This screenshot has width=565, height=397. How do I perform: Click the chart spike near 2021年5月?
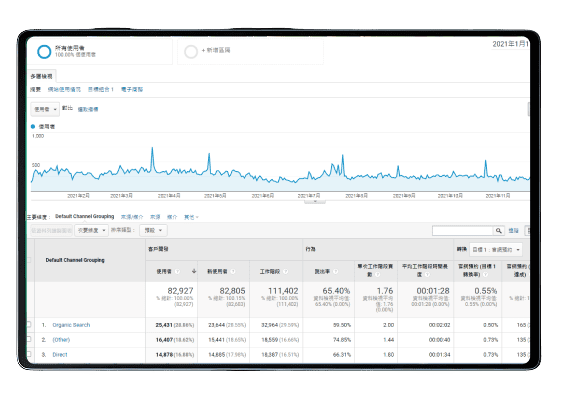pyautogui.click(x=209, y=154)
